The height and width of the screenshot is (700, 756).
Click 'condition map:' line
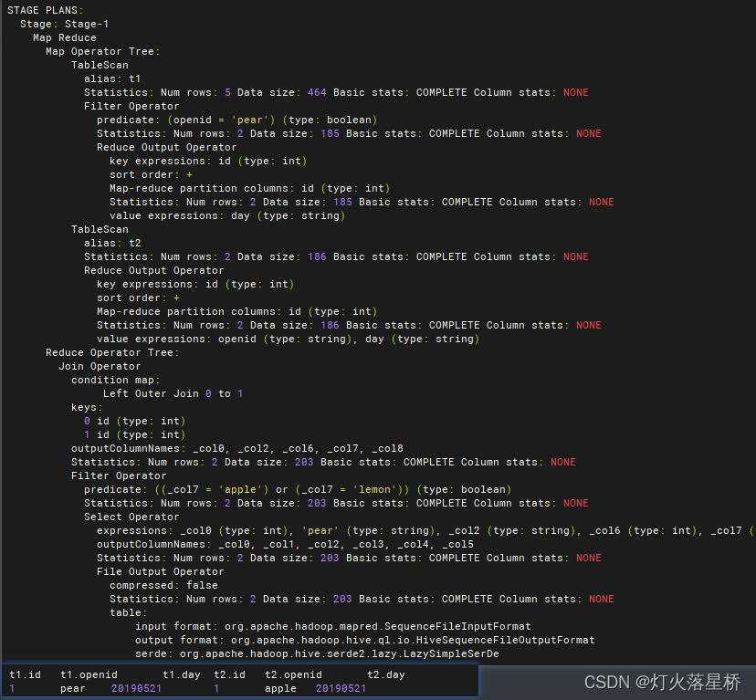click(116, 380)
